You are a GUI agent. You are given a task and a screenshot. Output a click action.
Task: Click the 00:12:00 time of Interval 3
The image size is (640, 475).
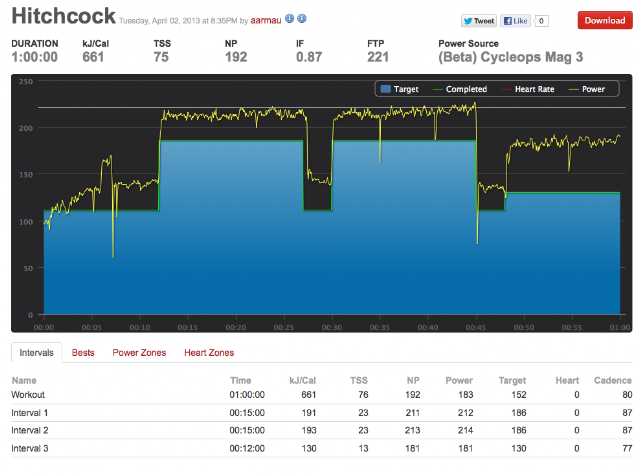(x=247, y=448)
